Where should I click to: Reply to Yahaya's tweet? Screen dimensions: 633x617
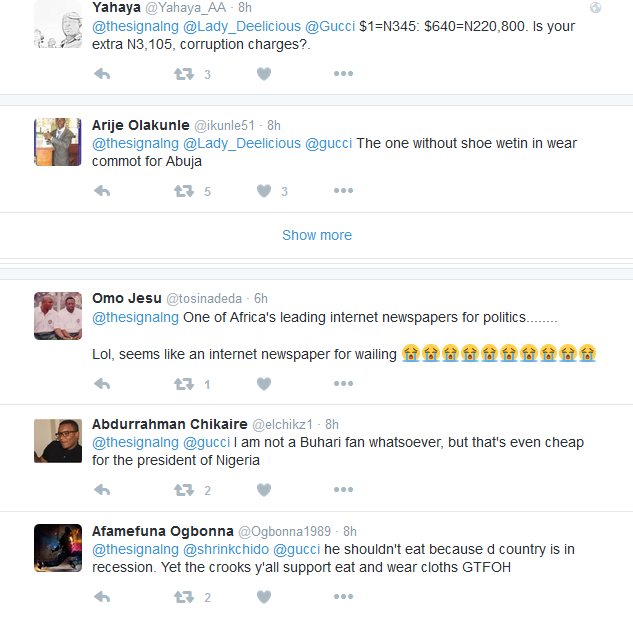pyautogui.click(x=101, y=74)
